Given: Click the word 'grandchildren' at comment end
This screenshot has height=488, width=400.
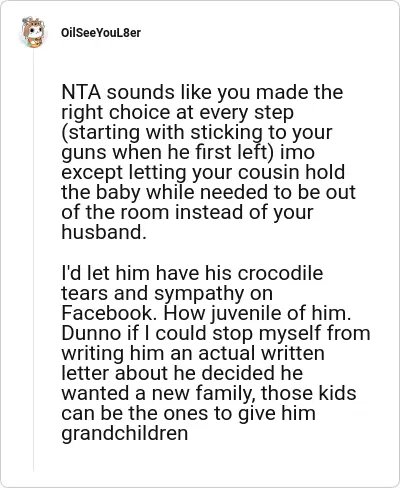Looking at the screenshot, I should [x=124, y=433].
